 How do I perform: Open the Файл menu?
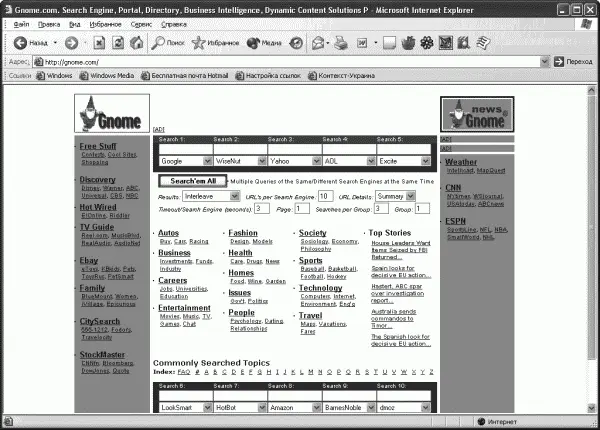pos(21,24)
